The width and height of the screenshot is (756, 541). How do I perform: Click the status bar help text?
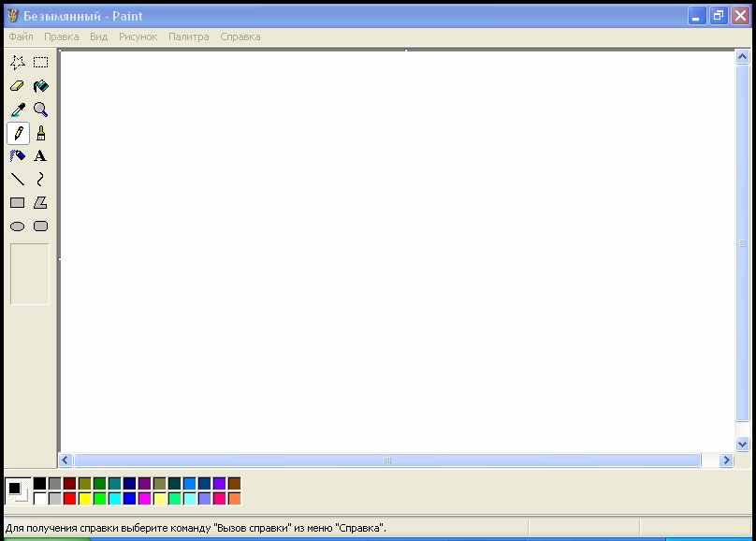196,528
